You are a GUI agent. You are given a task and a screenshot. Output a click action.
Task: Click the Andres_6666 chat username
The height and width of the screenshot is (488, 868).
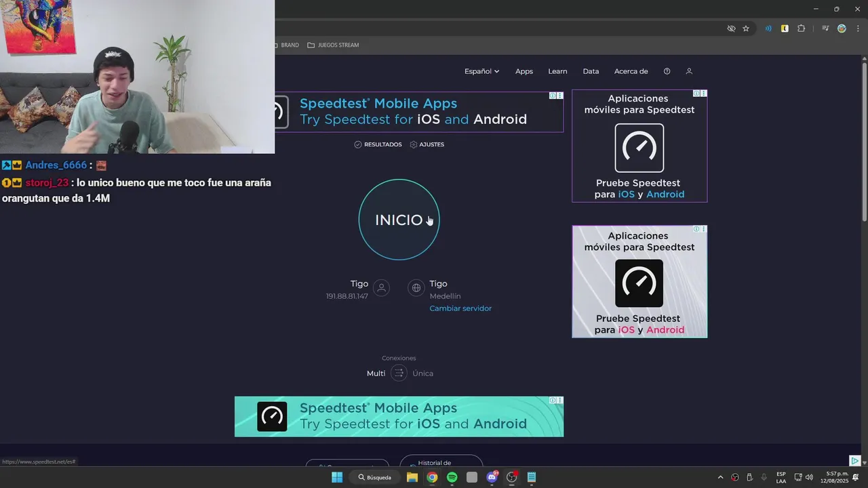pos(56,165)
